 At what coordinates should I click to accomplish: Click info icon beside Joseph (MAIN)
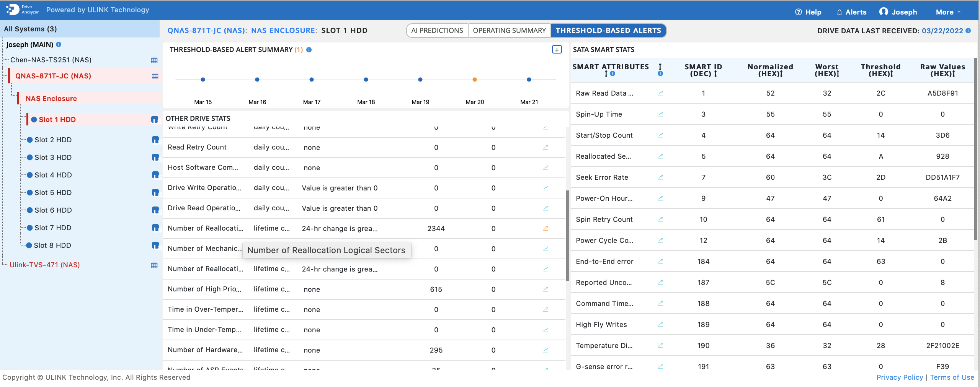point(59,44)
